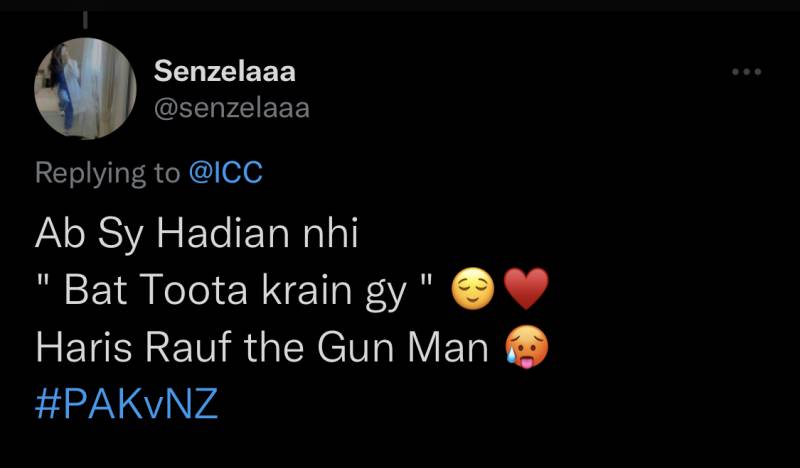Open the @ICC mention link
800x468 pixels.
(x=225, y=172)
